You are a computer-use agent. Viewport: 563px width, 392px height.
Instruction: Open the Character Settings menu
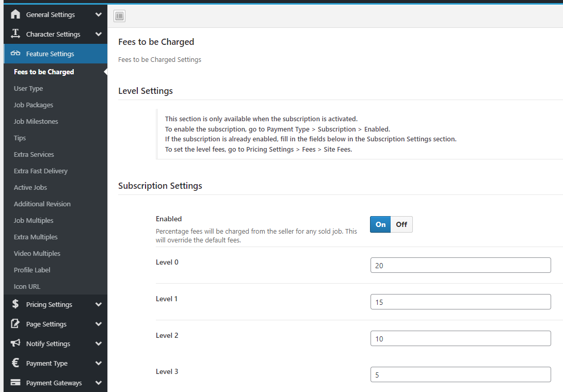click(56, 34)
